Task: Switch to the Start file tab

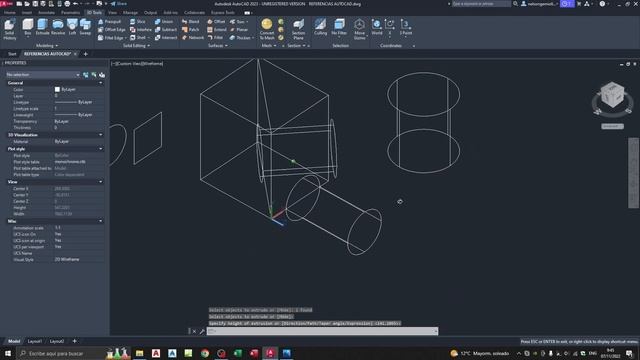Action: [12, 54]
